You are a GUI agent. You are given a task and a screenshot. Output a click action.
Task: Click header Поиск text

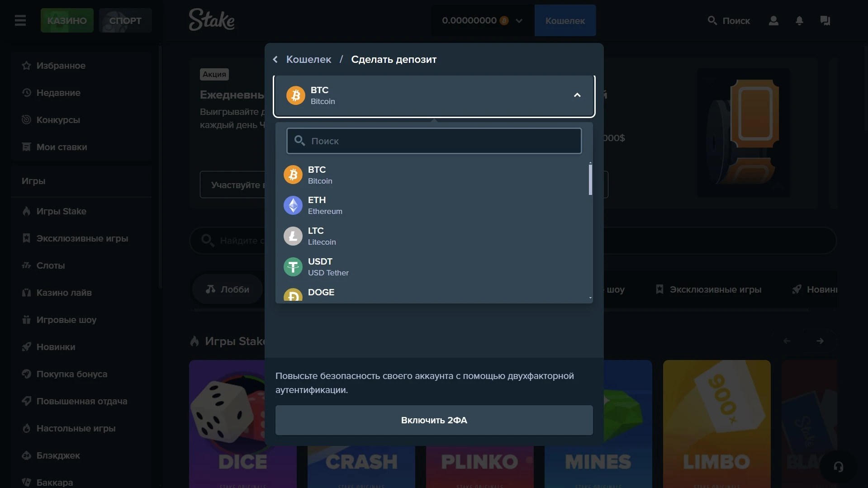[x=736, y=21]
